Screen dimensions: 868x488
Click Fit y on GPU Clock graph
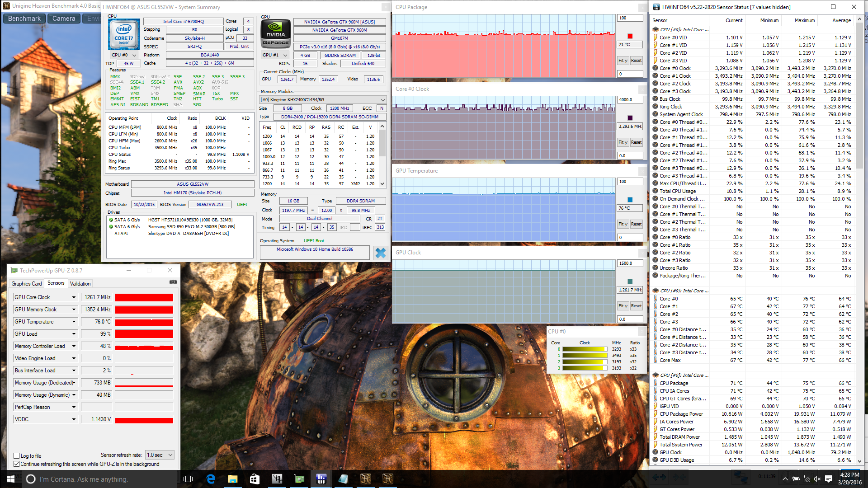pyautogui.click(x=623, y=306)
